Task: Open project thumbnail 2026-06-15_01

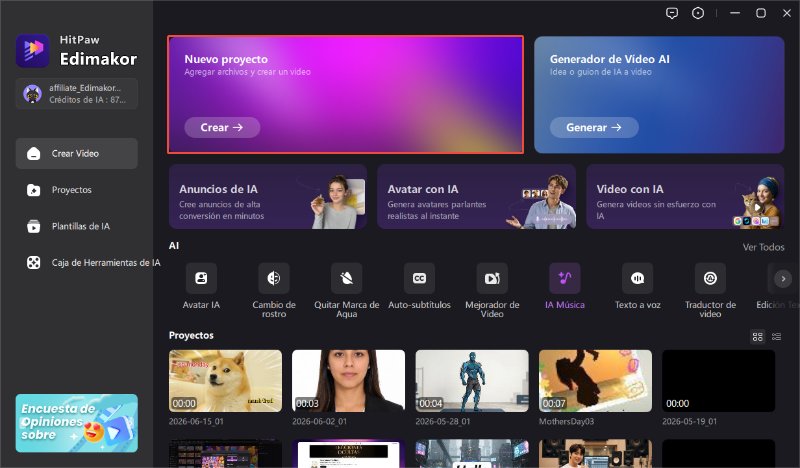Action: click(x=225, y=381)
